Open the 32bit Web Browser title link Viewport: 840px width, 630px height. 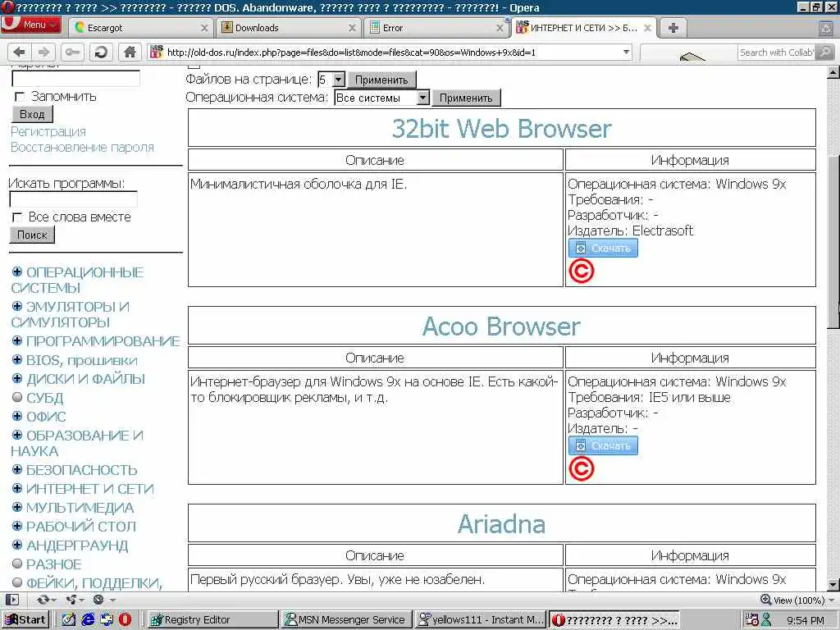pos(501,129)
